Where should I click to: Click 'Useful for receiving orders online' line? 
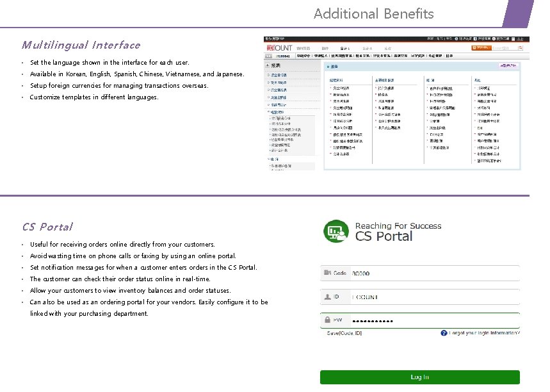click(x=122, y=244)
